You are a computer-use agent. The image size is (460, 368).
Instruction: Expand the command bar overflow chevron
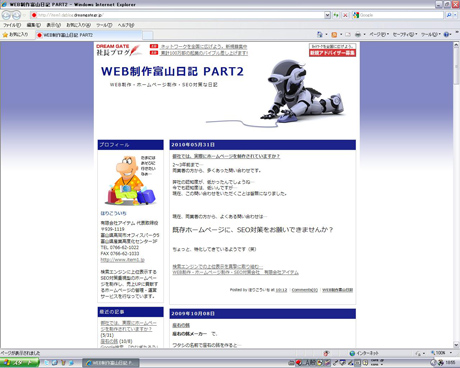(x=456, y=32)
